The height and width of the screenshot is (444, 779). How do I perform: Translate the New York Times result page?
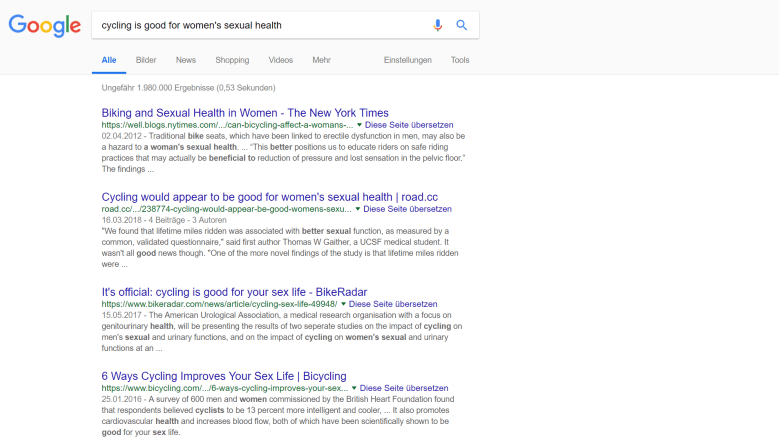[409, 125]
